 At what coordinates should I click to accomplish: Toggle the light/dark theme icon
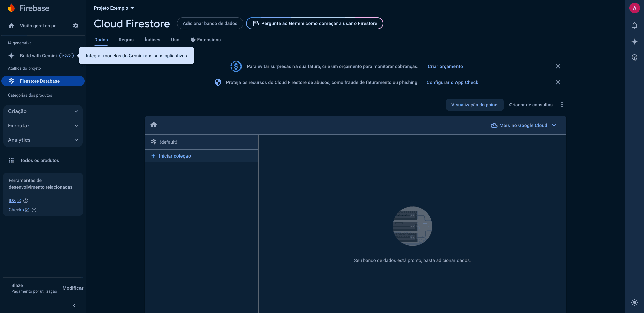tap(635, 302)
